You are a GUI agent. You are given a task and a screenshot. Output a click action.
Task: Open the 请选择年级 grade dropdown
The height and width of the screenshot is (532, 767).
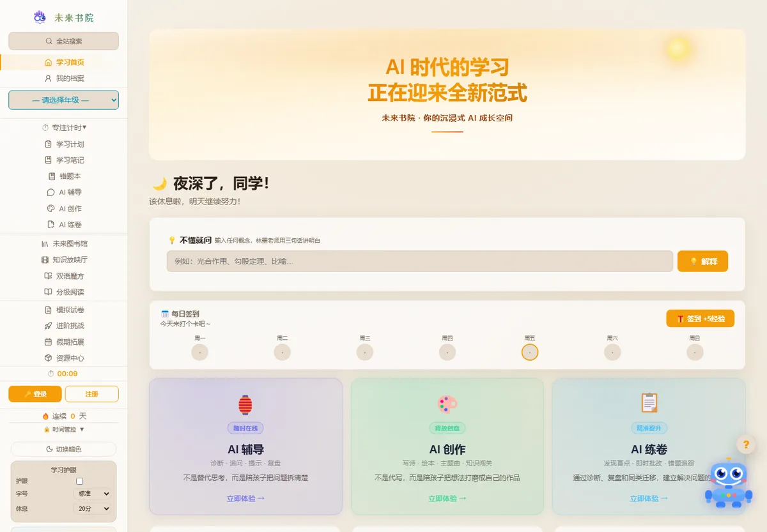click(63, 100)
